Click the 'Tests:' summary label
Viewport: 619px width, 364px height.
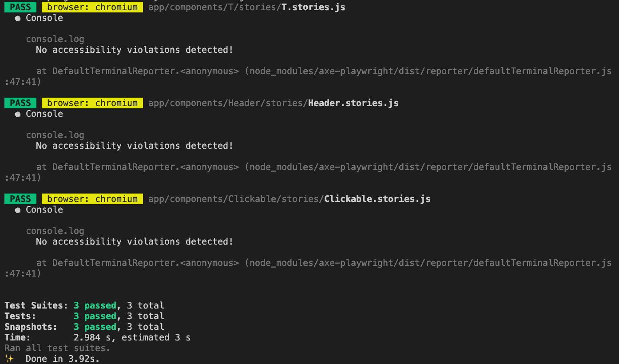pyautogui.click(x=20, y=316)
